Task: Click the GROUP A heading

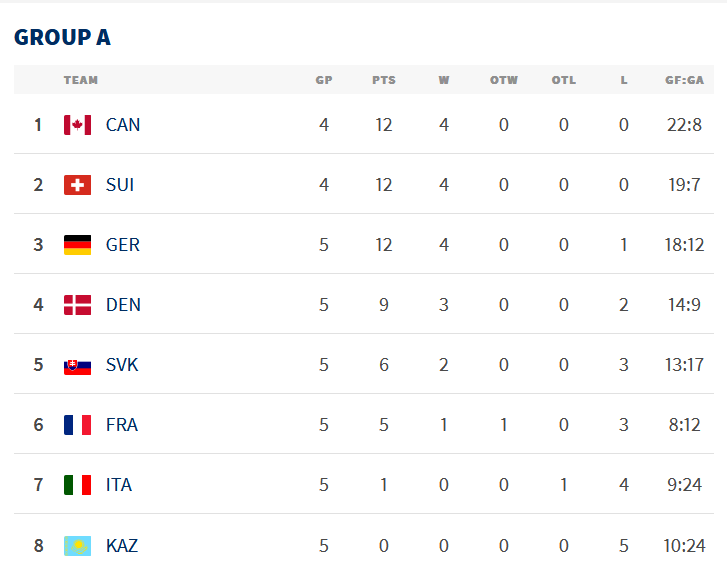Action: (x=62, y=38)
